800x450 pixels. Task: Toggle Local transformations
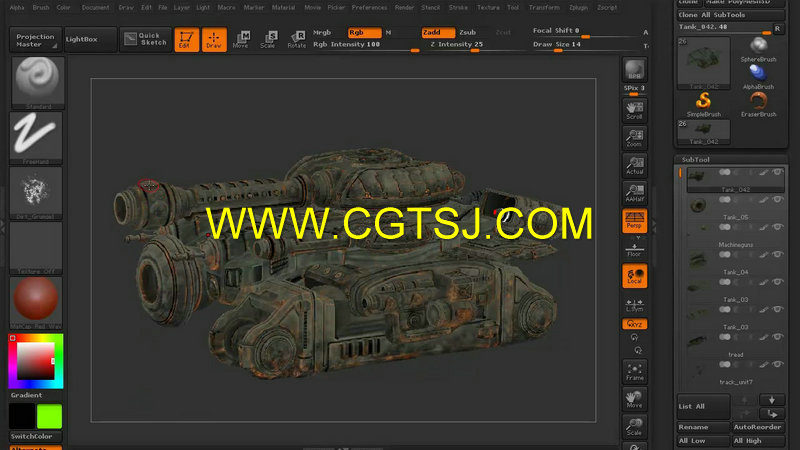(634, 276)
